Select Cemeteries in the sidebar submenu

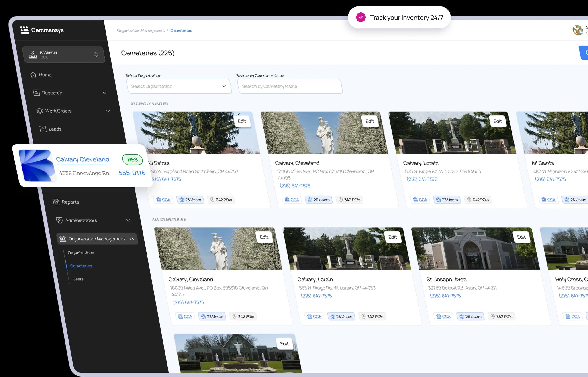point(81,266)
